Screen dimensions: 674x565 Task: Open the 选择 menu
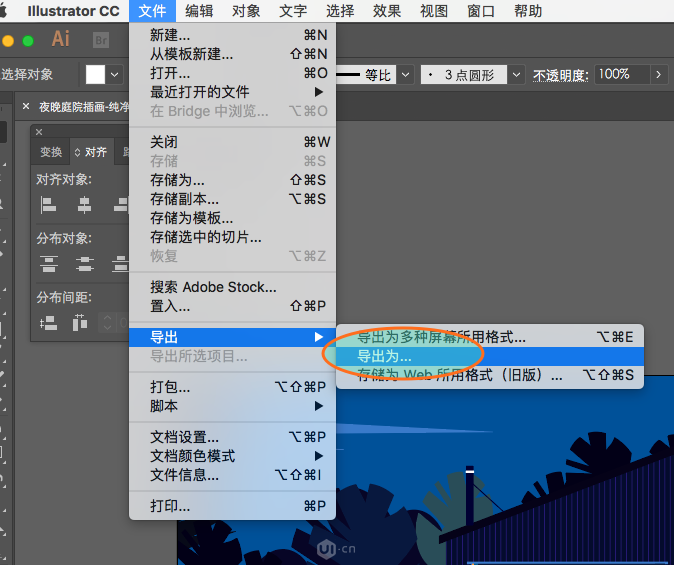point(340,11)
